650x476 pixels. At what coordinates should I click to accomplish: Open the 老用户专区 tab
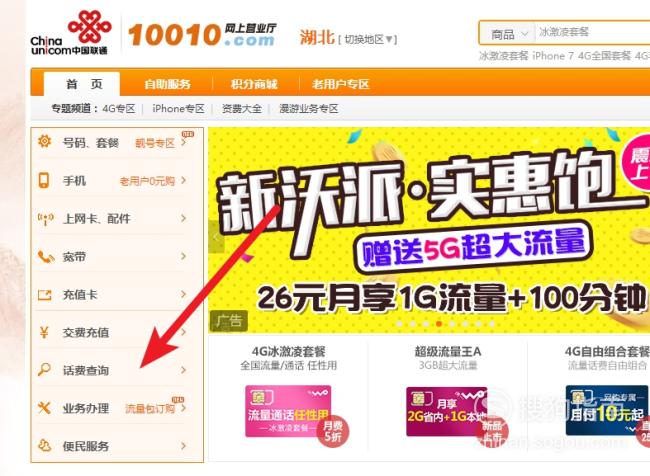click(x=340, y=84)
